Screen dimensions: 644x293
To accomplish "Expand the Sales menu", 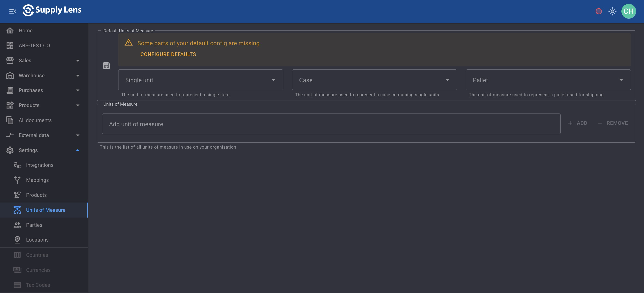I will 44,60.
